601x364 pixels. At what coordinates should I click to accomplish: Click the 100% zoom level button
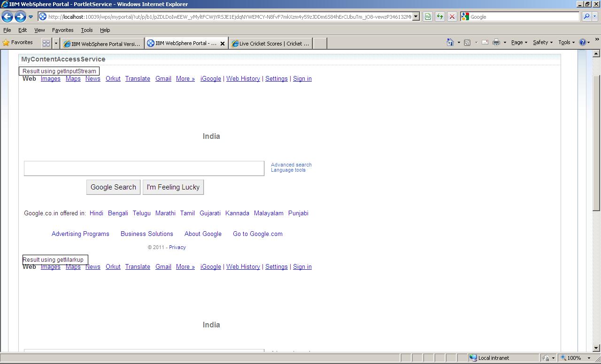(x=571, y=358)
